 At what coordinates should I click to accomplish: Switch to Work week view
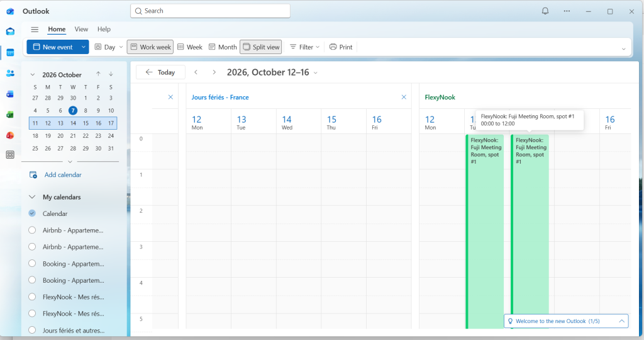click(150, 47)
